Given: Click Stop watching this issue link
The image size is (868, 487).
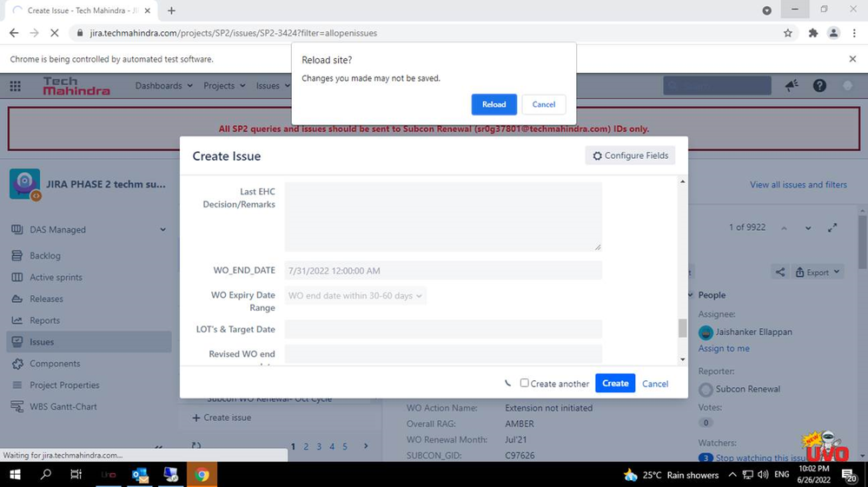Looking at the screenshot, I should tap(760, 457).
